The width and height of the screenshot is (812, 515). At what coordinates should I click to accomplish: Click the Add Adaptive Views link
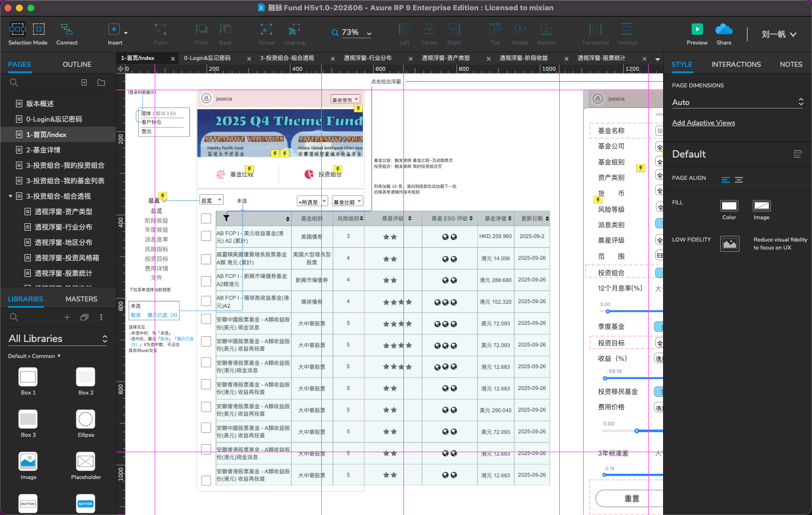point(704,123)
